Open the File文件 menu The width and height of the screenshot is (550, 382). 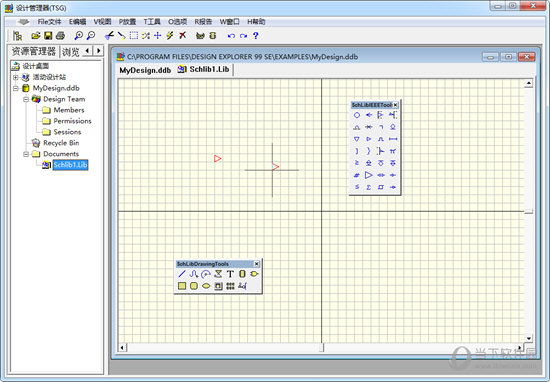(x=49, y=22)
